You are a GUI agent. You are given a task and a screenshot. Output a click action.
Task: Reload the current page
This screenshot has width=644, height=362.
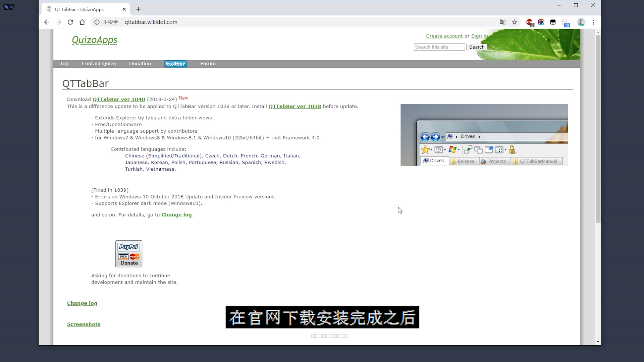pyautogui.click(x=70, y=22)
